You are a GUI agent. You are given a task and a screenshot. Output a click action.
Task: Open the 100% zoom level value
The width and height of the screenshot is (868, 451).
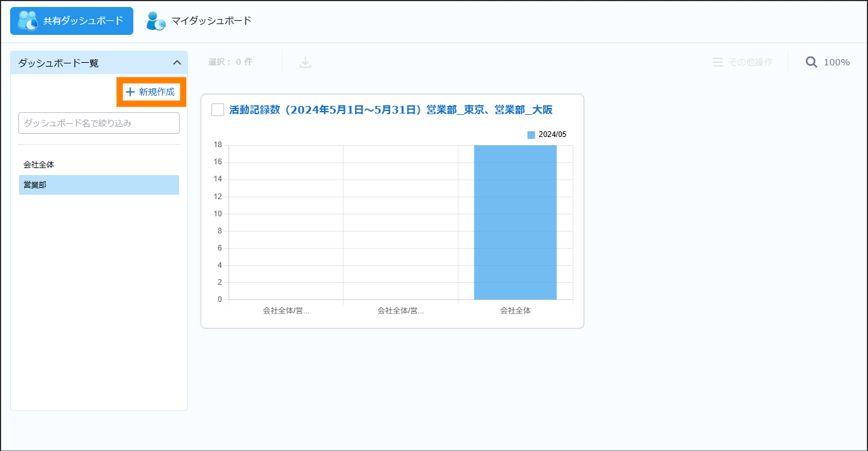(836, 62)
